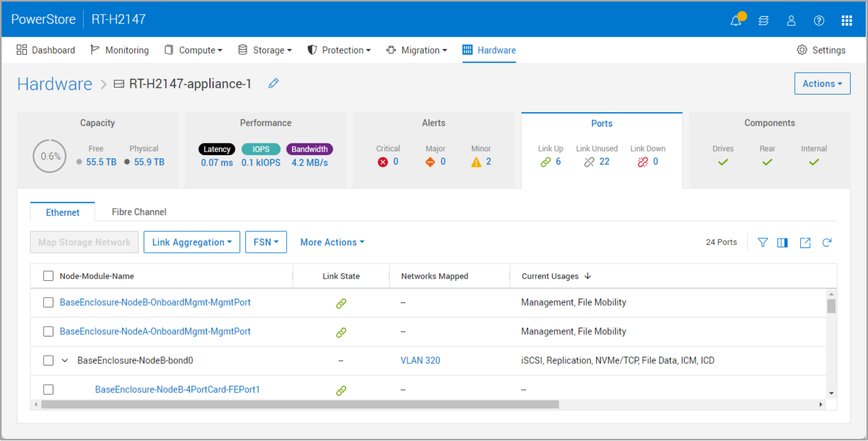Open the VLAN 320 network link

[420, 361]
